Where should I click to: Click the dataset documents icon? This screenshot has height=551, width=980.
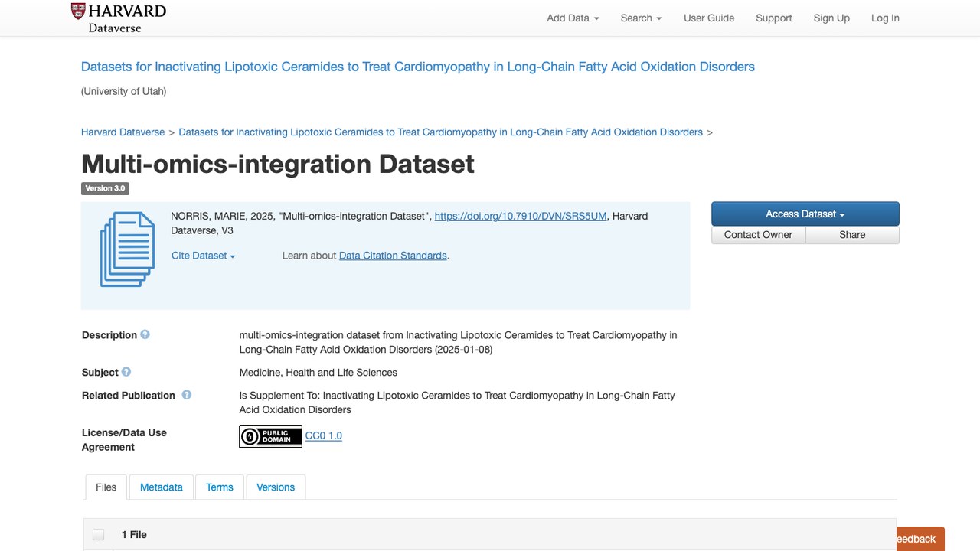tap(127, 249)
